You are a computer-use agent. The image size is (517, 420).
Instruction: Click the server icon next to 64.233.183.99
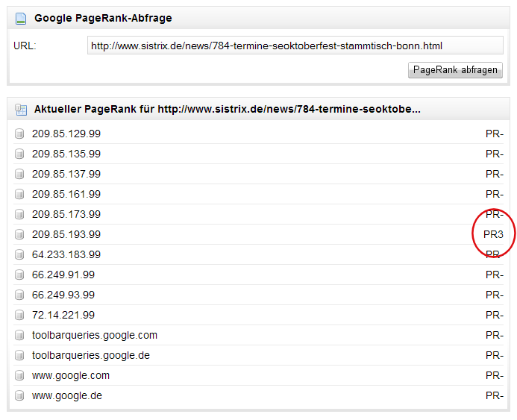coord(20,255)
